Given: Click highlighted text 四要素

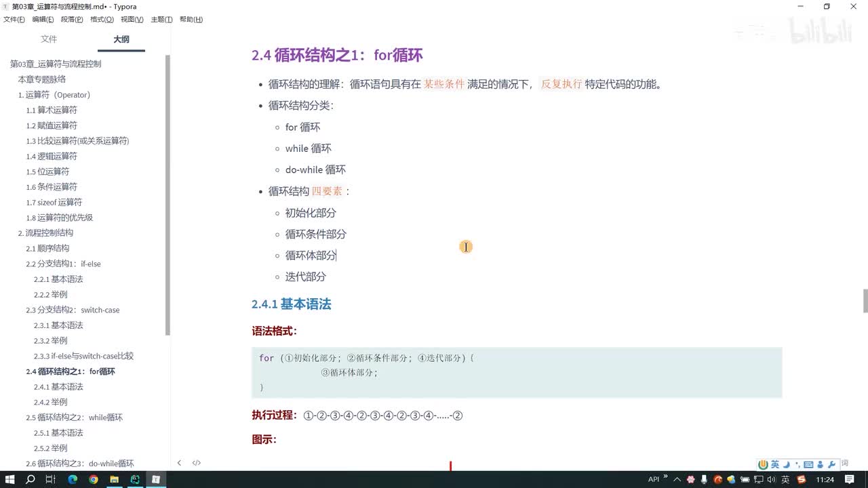Looking at the screenshot, I should (x=327, y=191).
